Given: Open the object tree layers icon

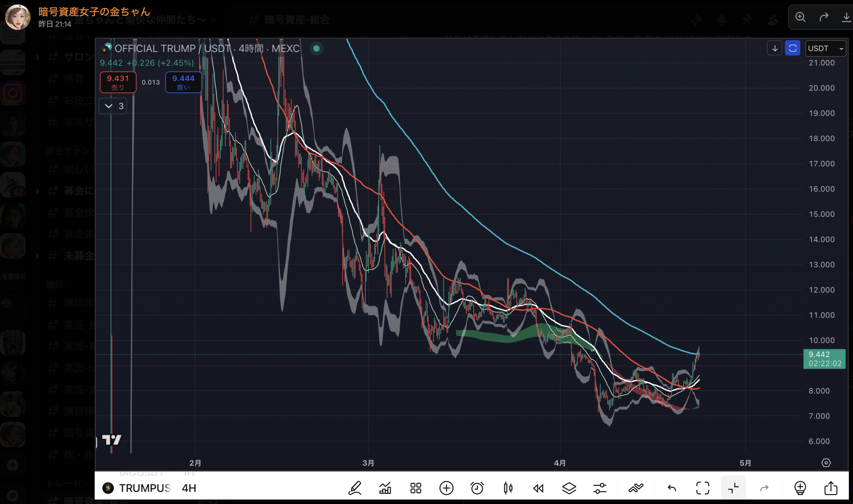Looking at the screenshot, I should click(x=569, y=488).
